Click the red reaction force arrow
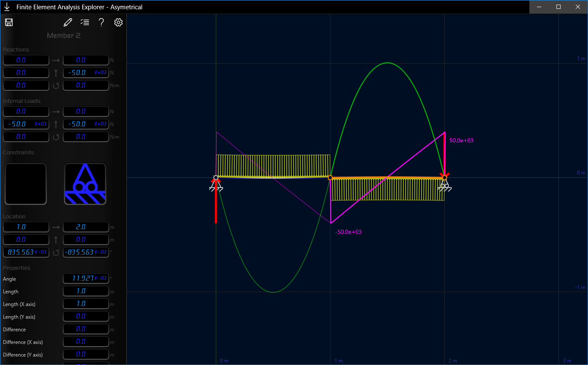588x365 pixels. pos(216,201)
